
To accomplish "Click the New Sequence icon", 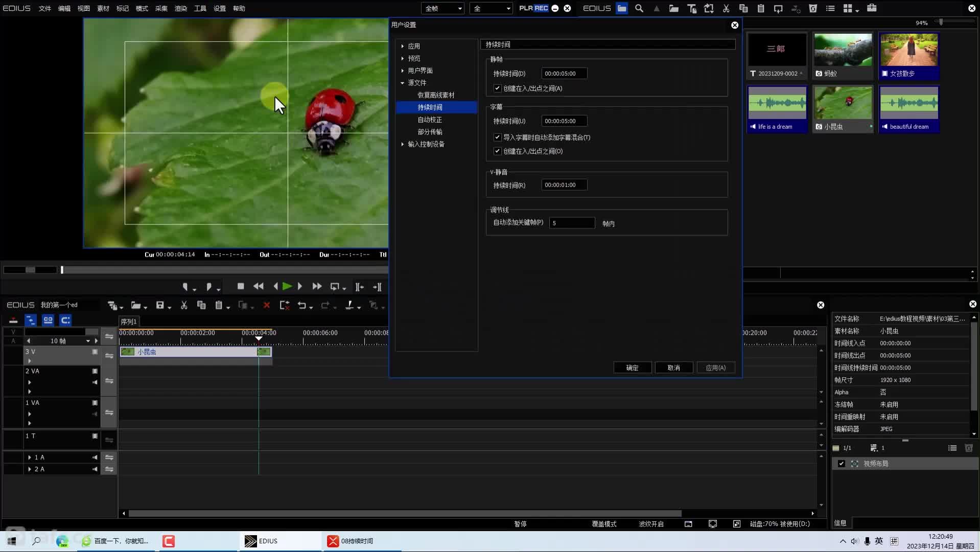I will click(112, 305).
